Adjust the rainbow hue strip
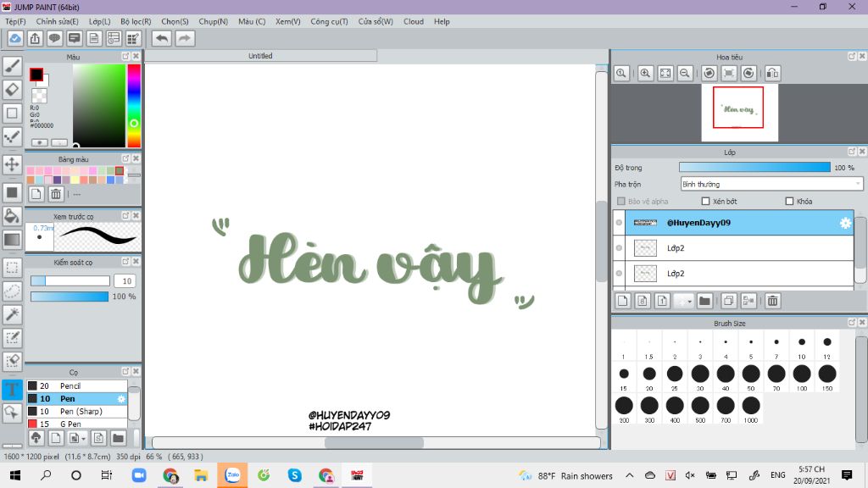Viewport: 868px width, 488px height. tap(134, 106)
